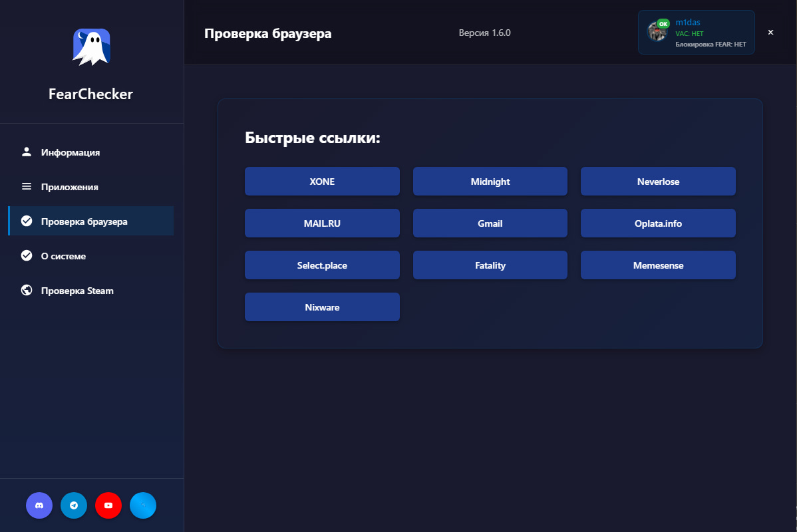Open the О системе menu item
Viewport: 797px width, 532px height.
coord(63,256)
